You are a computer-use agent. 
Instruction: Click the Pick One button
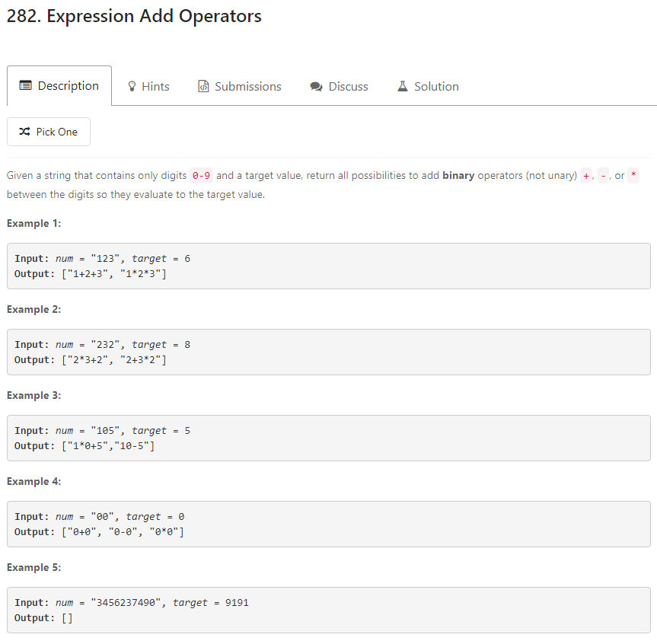pos(49,131)
